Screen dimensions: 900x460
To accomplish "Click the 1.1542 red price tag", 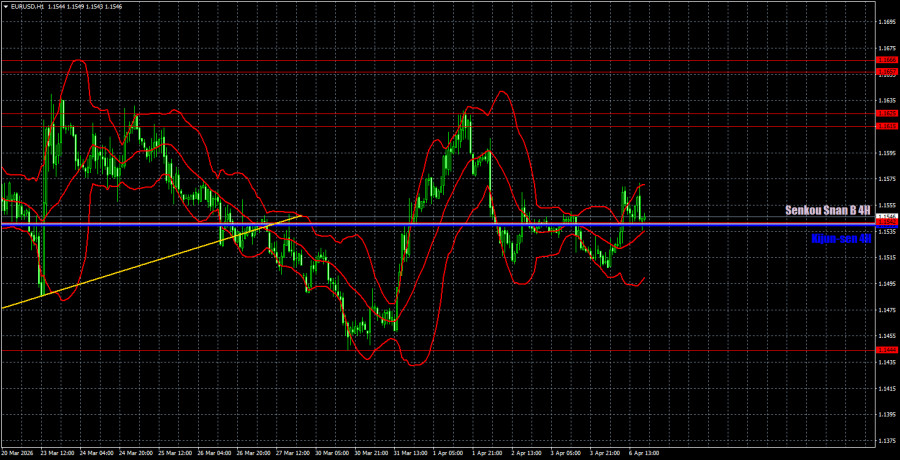I will click(887, 222).
